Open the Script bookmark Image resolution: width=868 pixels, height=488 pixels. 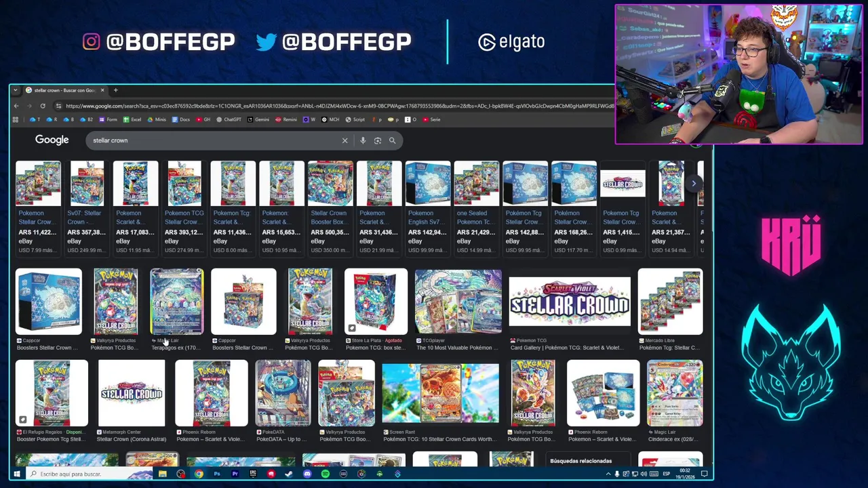[x=355, y=119]
